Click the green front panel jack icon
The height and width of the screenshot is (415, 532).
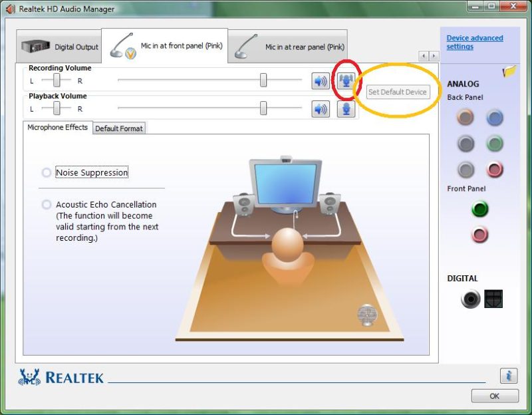tap(479, 209)
